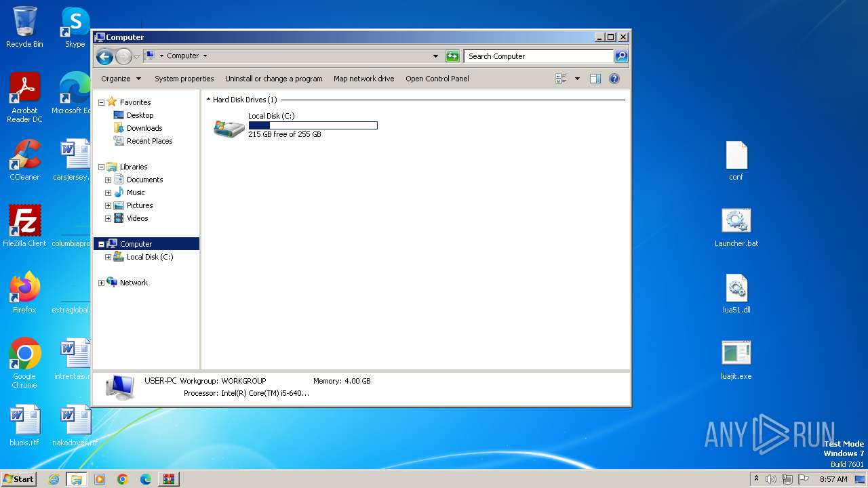Expand the Pictures library node

click(108, 205)
